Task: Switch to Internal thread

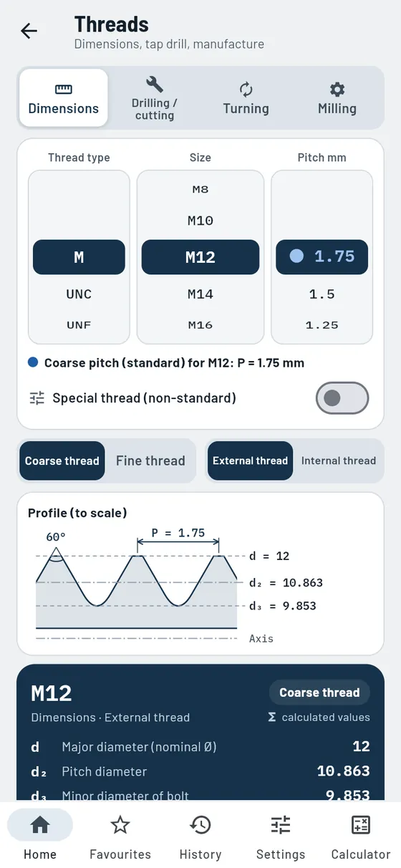Action: point(339,460)
